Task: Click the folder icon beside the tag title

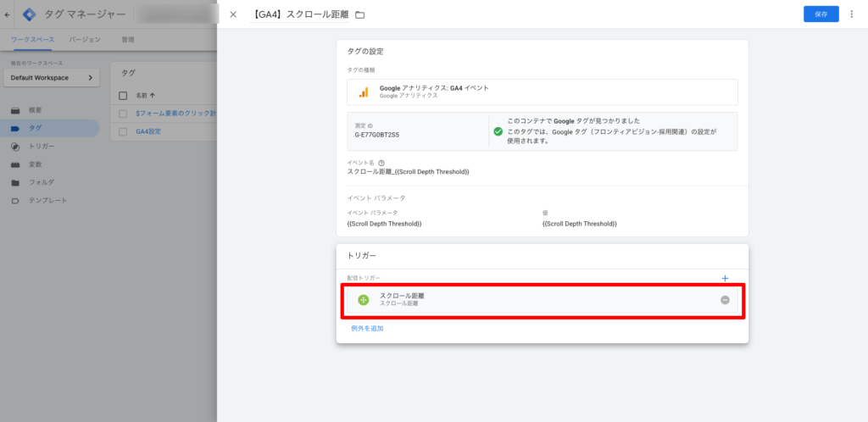Action: pyautogui.click(x=360, y=14)
